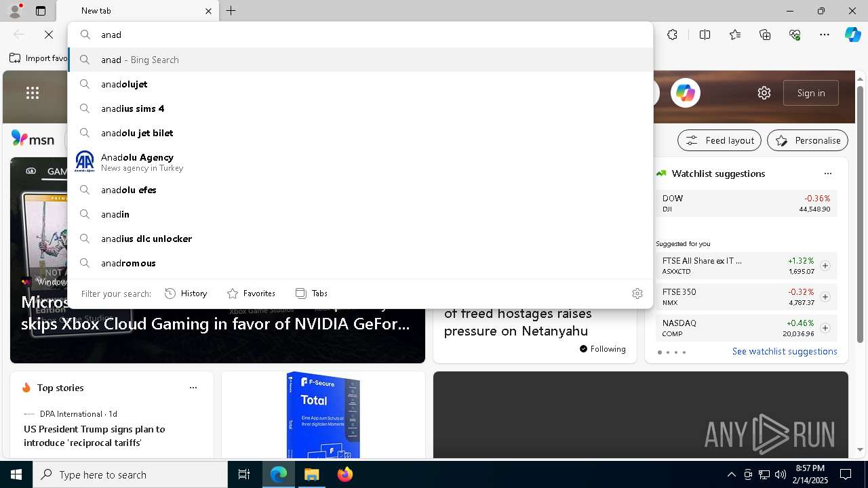
Task: Add NASDAQ to watchlist
Action: (825, 328)
